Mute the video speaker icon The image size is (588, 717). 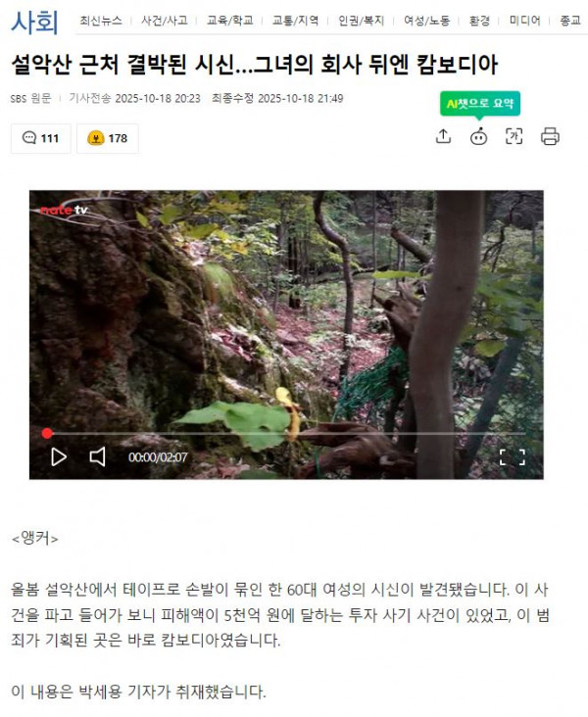97,456
